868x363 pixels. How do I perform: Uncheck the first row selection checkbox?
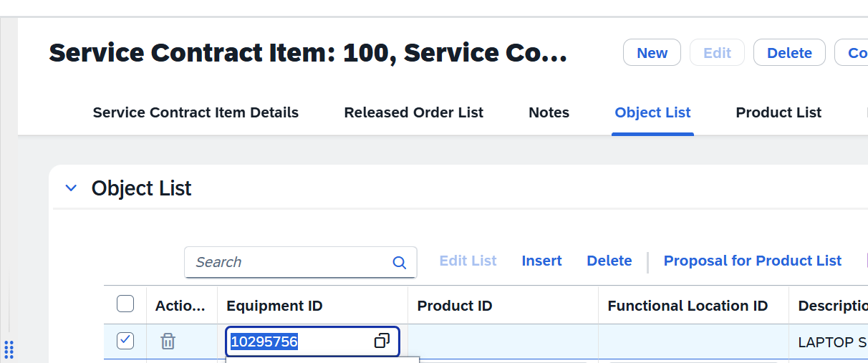pos(125,340)
